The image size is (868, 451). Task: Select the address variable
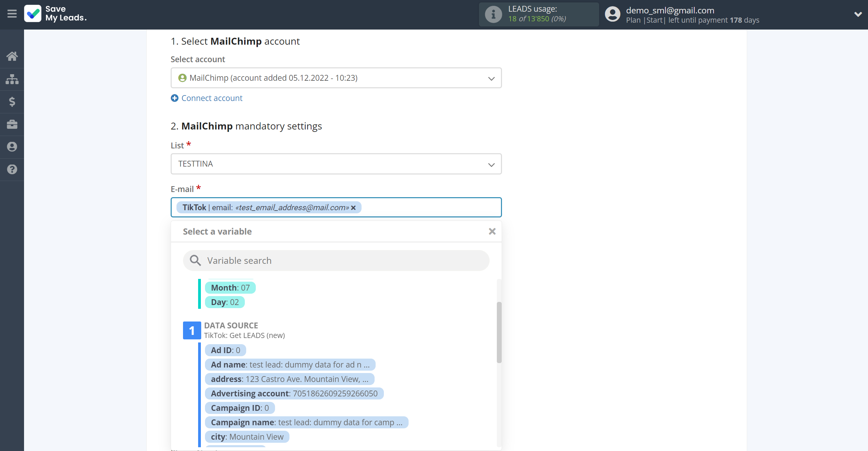pyautogui.click(x=289, y=379)
